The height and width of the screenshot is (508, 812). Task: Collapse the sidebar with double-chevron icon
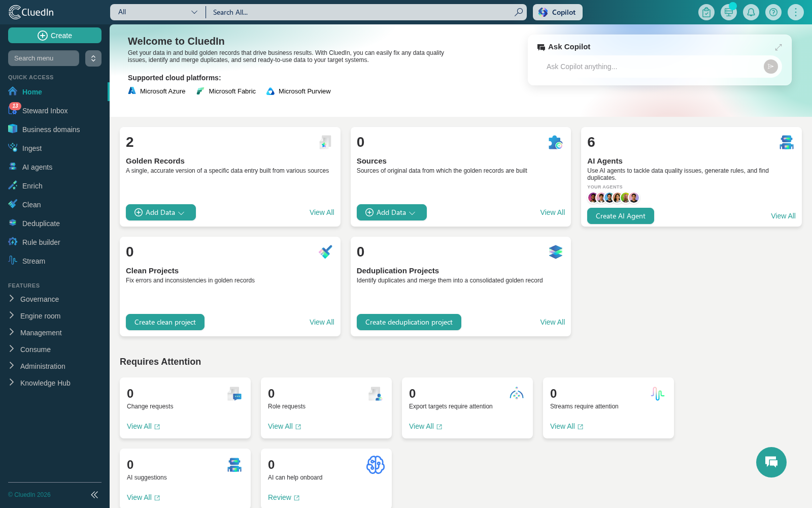(x=94, y=495)
